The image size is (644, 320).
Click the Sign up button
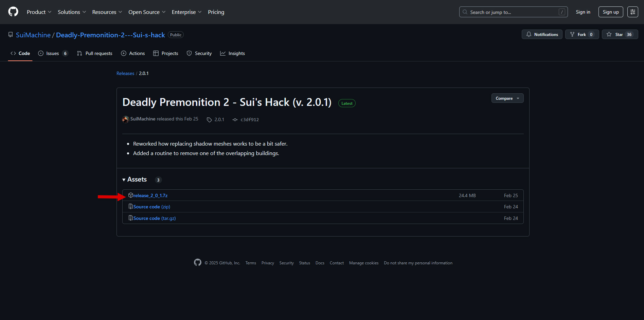coord(610,12)
